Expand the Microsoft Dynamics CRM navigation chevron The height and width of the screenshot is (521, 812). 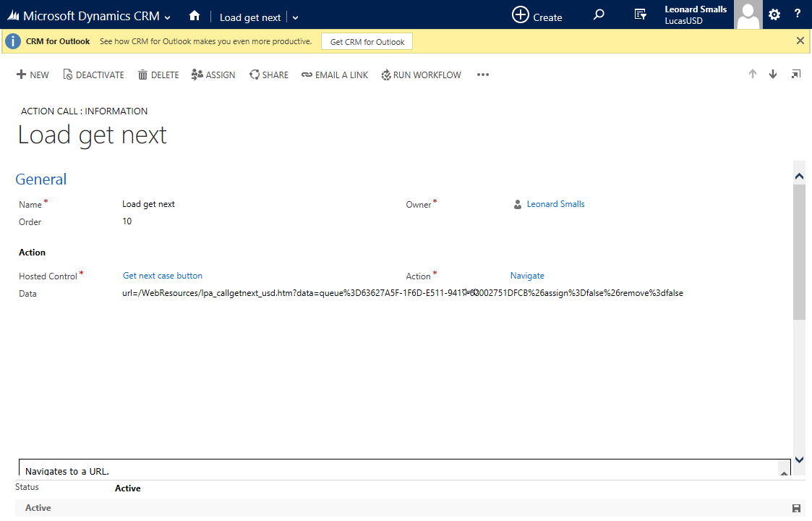click(167, 17)
